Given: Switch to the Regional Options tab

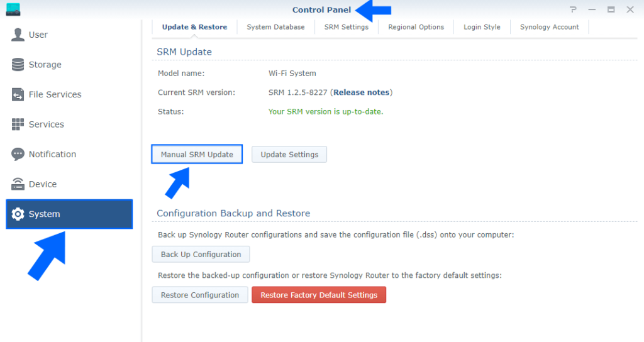Looking at the screenshot, I should point(416,27).
